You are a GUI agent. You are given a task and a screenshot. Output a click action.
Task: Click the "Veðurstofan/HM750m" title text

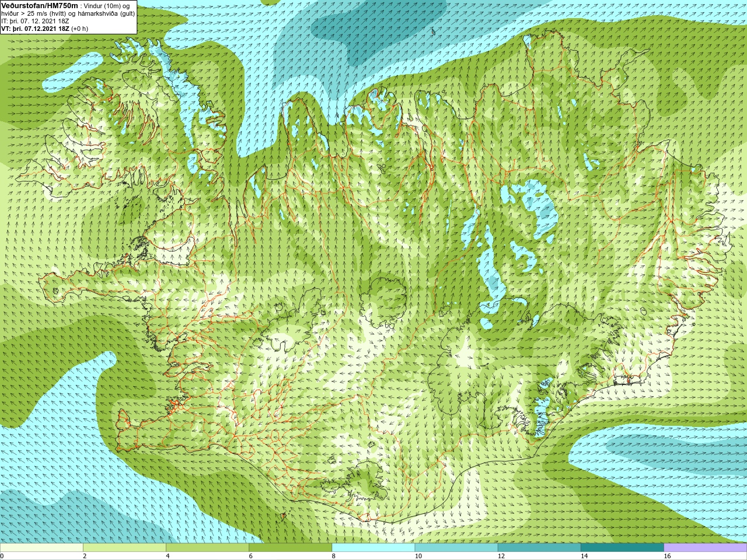click(x=40, y=5)
